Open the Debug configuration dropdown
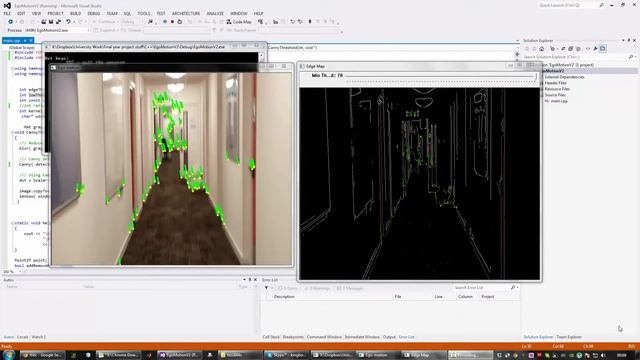The width and height of the screenshot is (640, 360). point(131,22)
